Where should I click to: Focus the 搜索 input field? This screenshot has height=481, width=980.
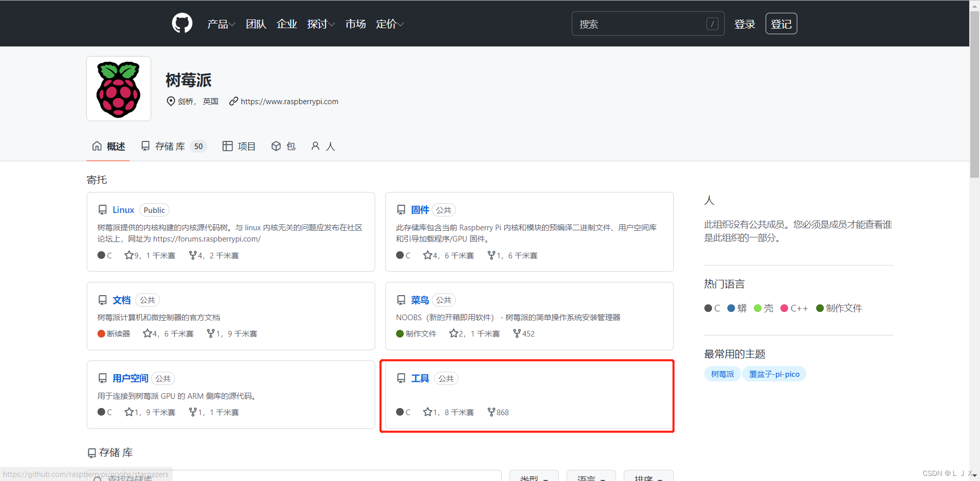[648, 23]
